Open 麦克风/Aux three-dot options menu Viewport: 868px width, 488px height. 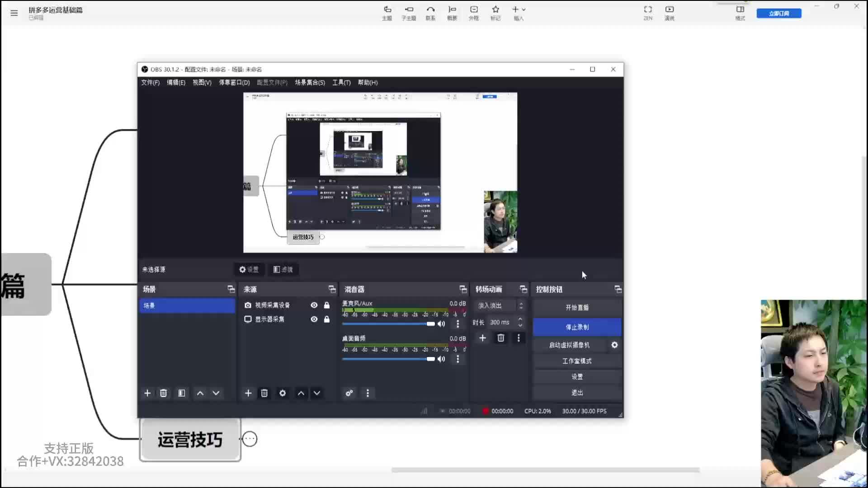pyautogui.click(x=458, y=324)
